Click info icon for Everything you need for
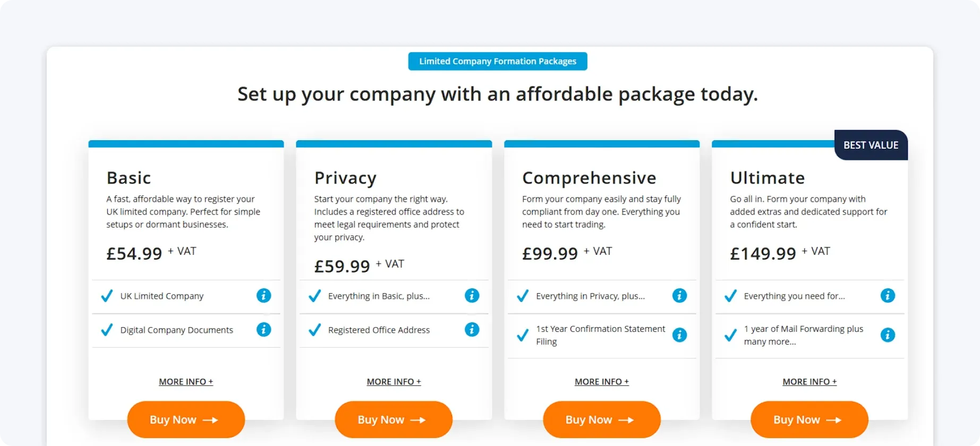 coord(888,296)
